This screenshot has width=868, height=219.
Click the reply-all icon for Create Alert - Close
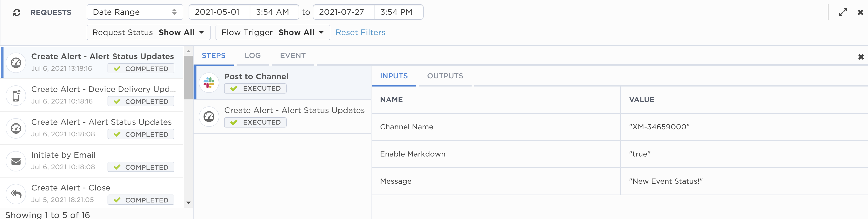16,194
